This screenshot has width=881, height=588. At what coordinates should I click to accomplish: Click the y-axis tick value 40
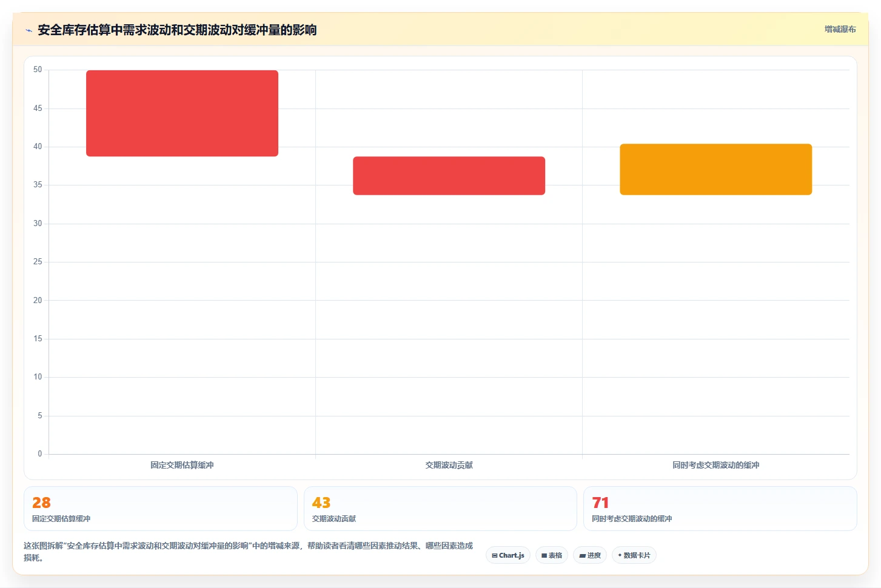pos(38,147)
